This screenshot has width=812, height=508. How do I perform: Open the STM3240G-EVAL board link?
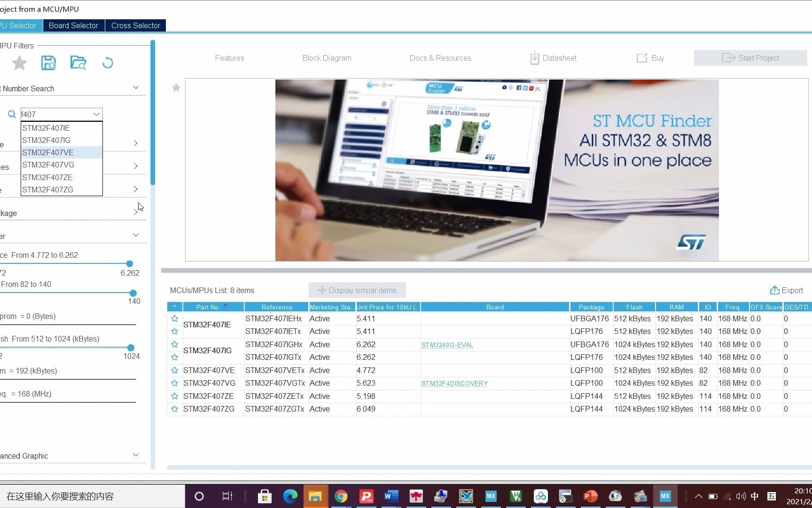click(447, 345)
